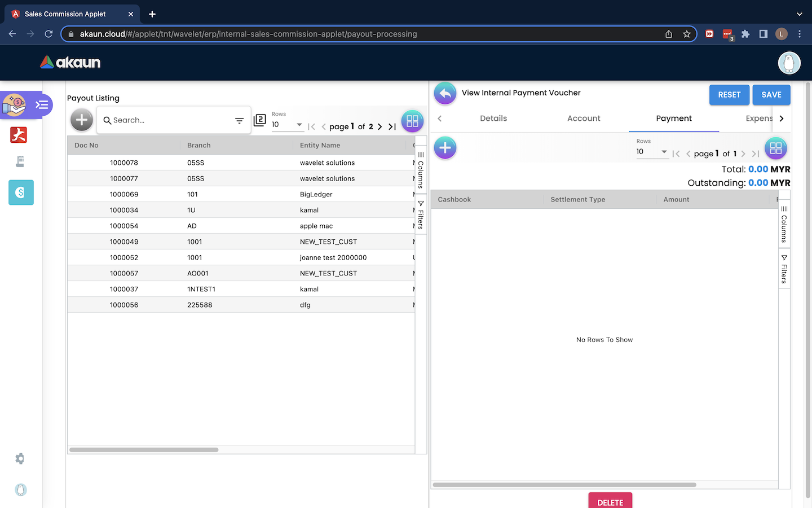The height and width of the screenshot is (508, 812).
Task: Click the red DELETE button
Action: tap(610, 501)
